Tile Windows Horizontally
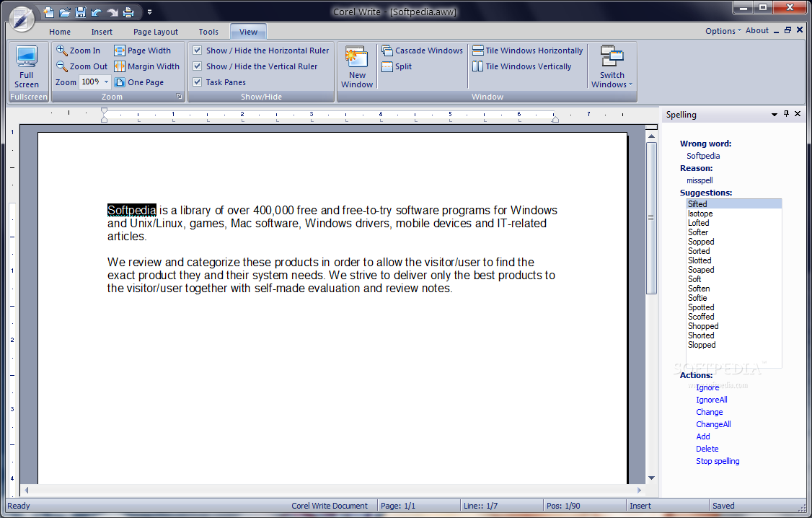This screenshot has height=518, width=812. (x=528, y=51)
